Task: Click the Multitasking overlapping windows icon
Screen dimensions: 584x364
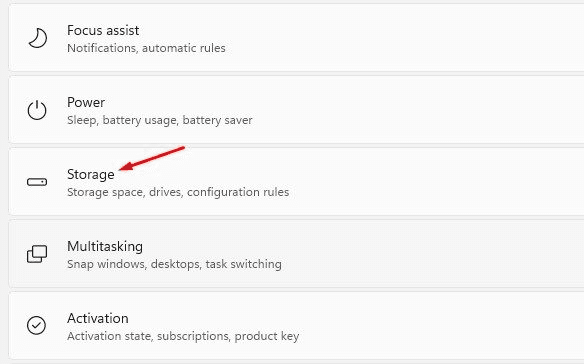Action: [37, 254]
